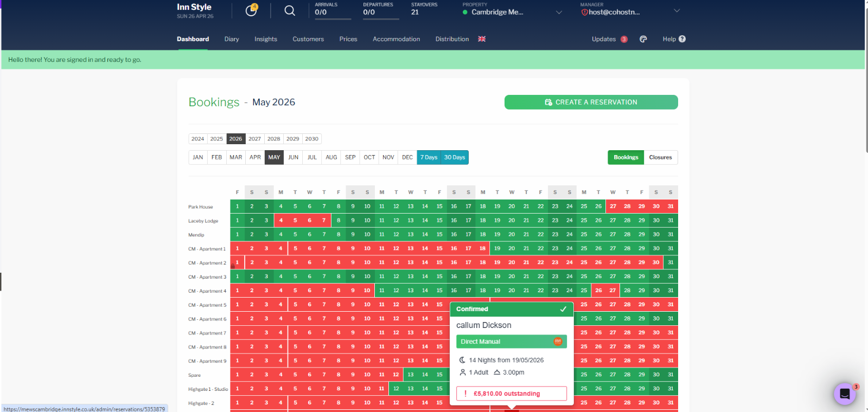Open the theme palette icon

(x=643, y=39)
